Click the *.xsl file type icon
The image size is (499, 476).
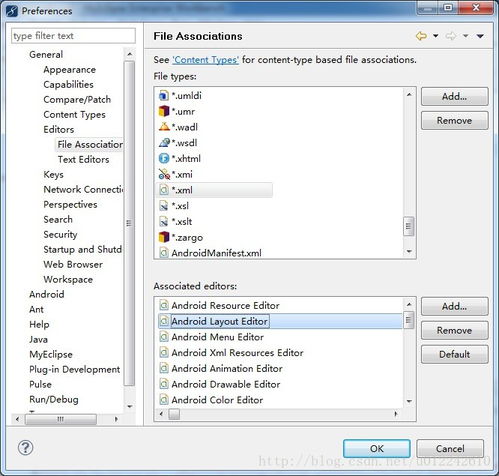163,206
